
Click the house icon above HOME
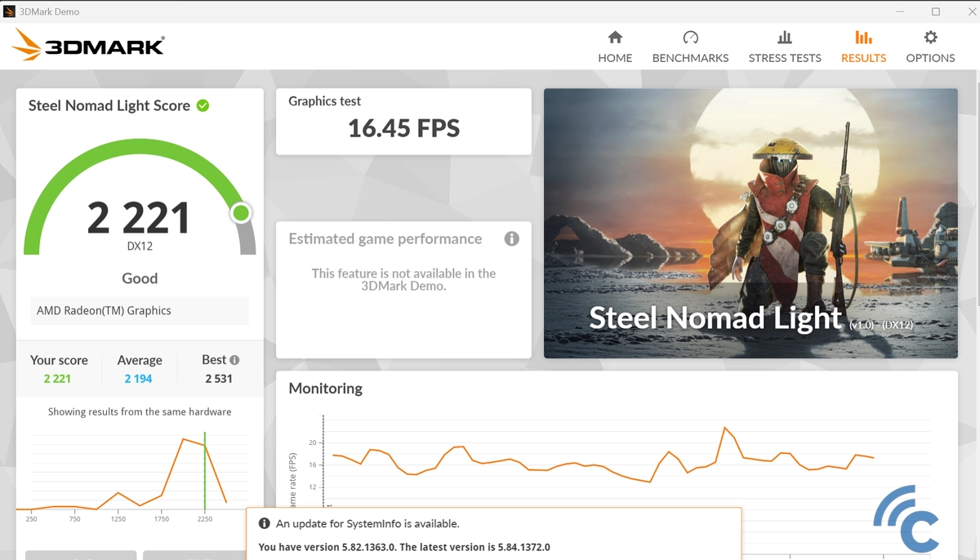[x=615, y=38]
